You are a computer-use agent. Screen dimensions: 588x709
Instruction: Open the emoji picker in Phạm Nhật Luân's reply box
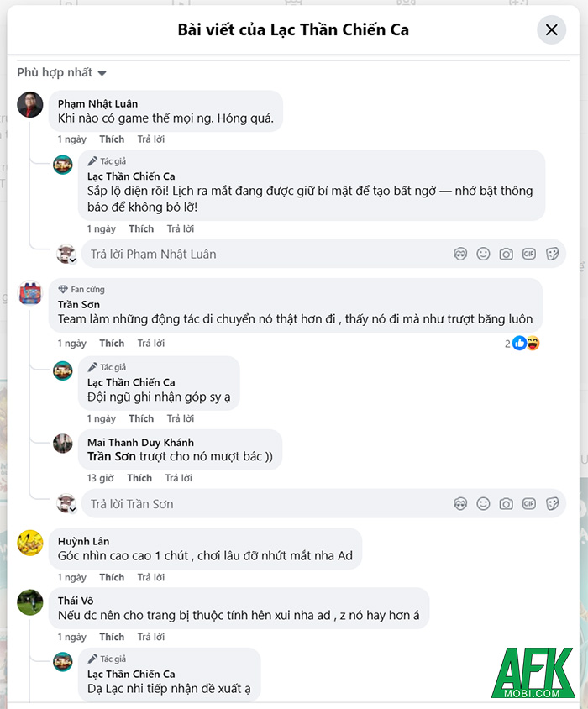click(x=483, y=254)
